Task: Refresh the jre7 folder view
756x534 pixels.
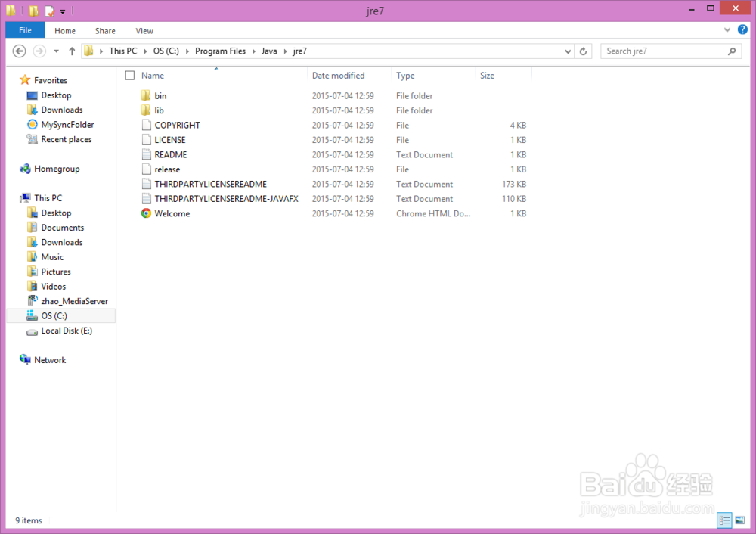Action: coord(583,51)
